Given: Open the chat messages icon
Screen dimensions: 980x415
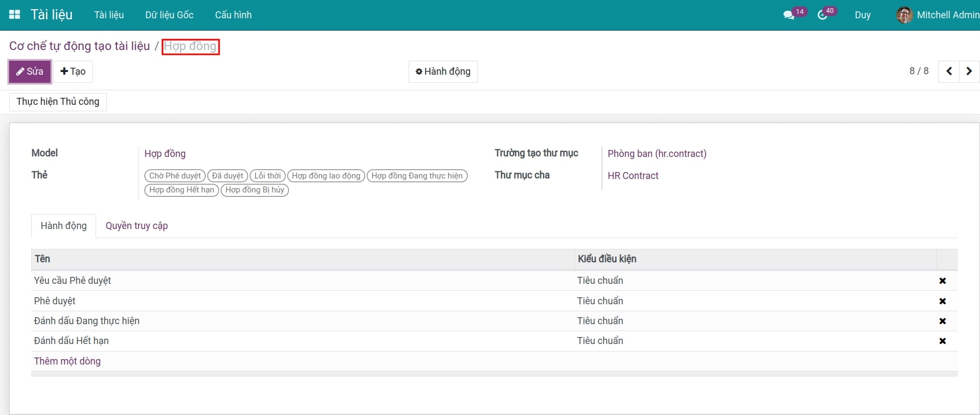Looking at the screenshot, I should pos(788,15).
